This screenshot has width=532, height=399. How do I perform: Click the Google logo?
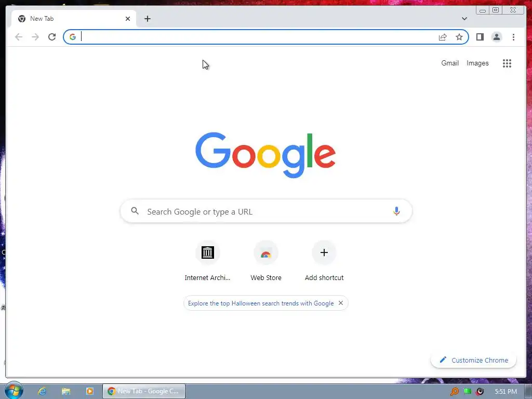[x=265, y=155]
